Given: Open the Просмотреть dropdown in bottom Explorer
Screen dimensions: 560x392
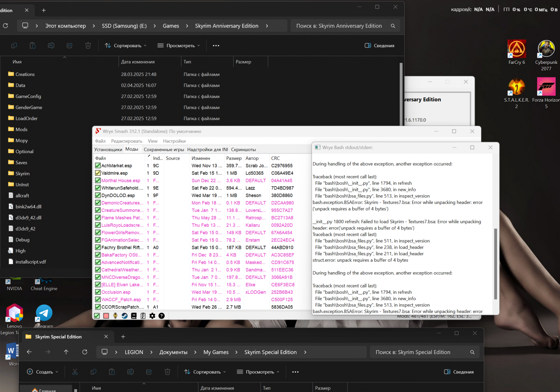Looking at the screenshot, I should (258, 372).
